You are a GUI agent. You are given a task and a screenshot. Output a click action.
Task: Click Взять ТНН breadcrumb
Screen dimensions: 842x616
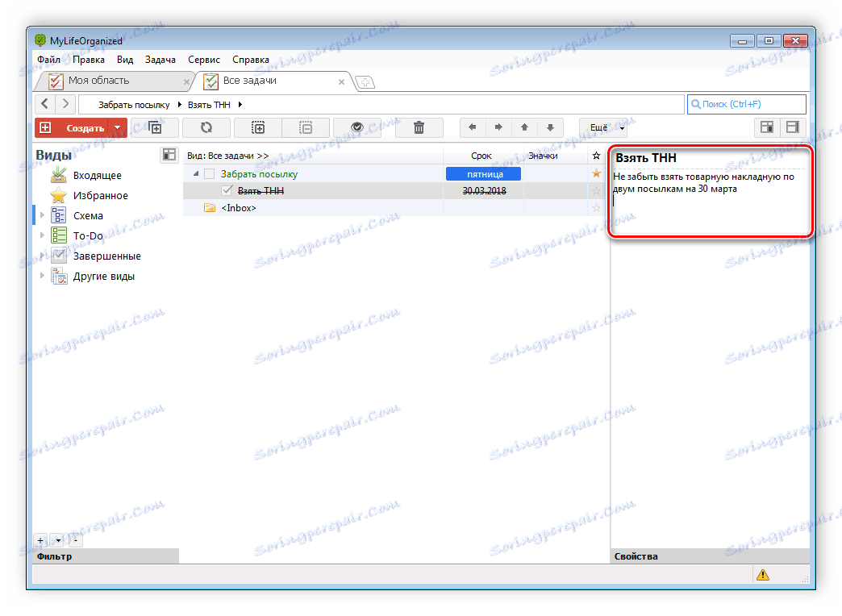(x=209, y=105)
